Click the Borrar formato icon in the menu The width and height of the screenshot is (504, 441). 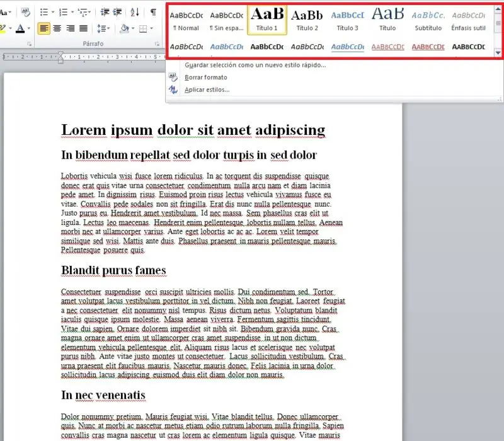click(173, 77)
